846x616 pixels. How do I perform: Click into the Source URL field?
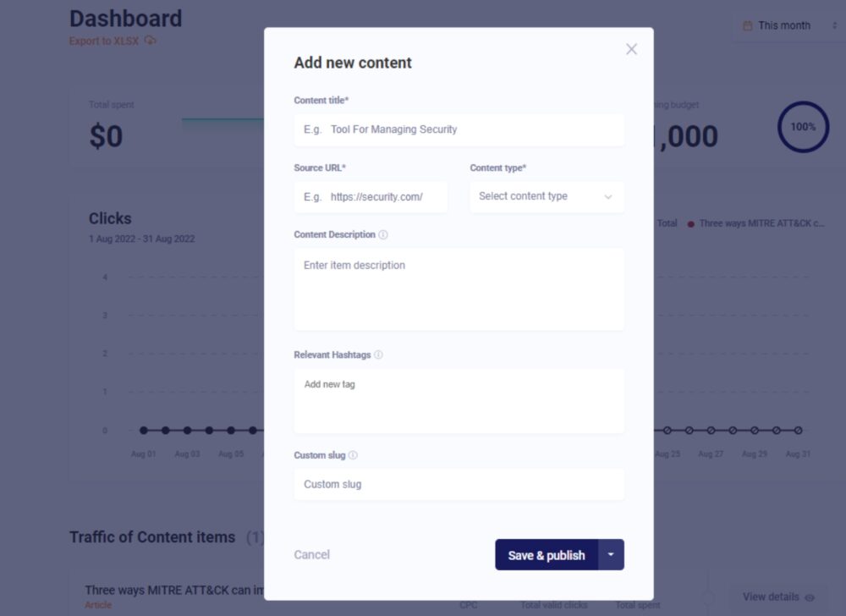tap(371, 196)
